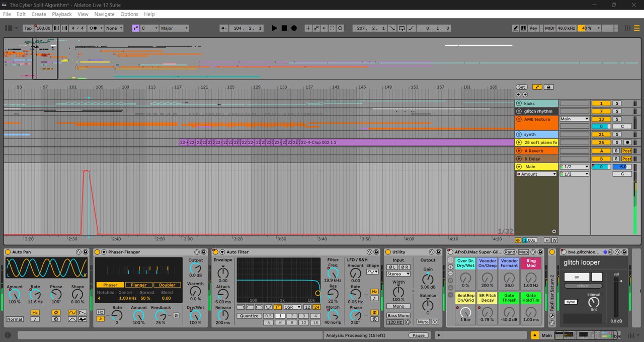Select Flanger mode in Phaser-Flanger
The image size is (644, 342).
[139, 285]
